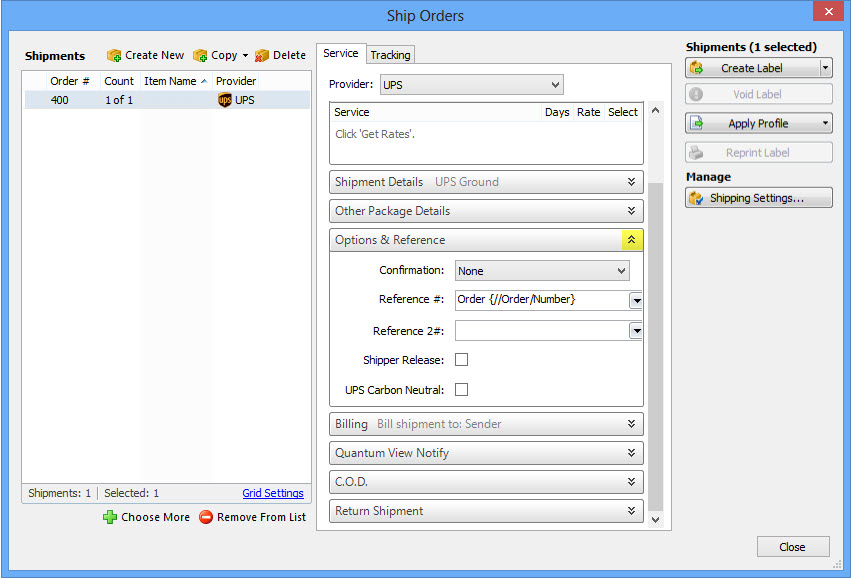This screenshot has width=851, height=578.
Task: Click the Create New shipment box icon
Action: click(114, 55)
